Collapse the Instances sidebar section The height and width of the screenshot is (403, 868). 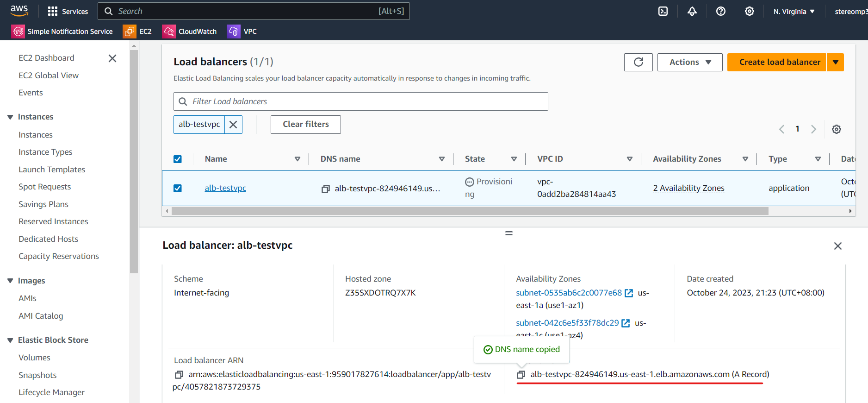10,117
